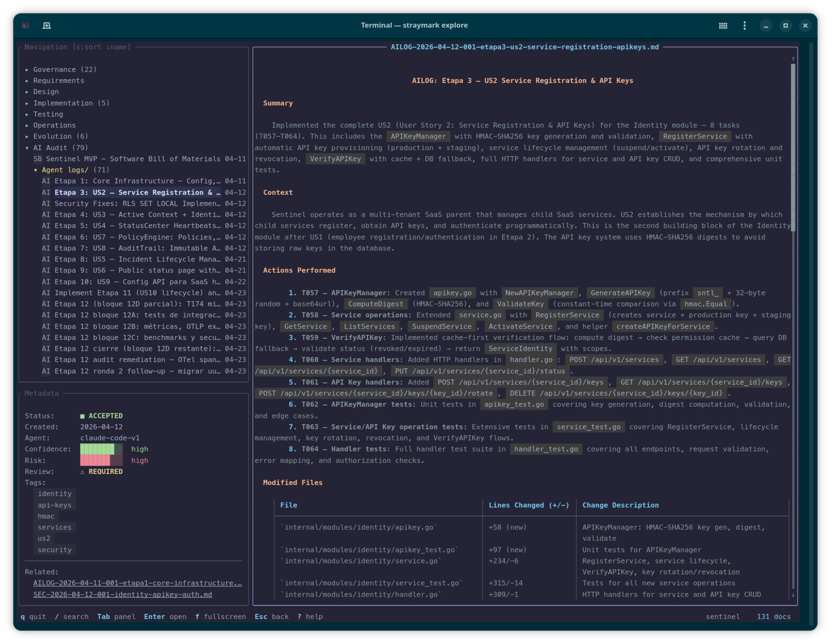Click the document scrollbar thumb
Screen dimensions: 831x644
(x=793, y=148)
